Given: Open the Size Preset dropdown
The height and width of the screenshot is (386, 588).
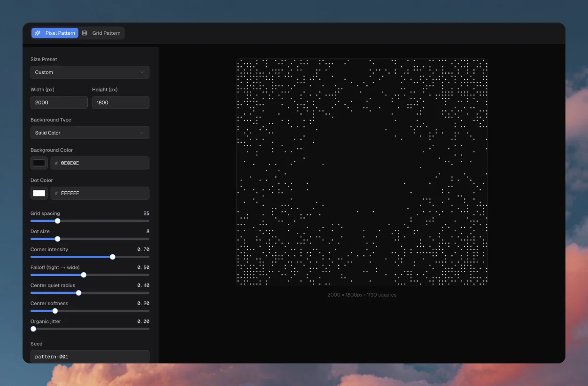Looking at the screenshot, I should pos(90,72).
